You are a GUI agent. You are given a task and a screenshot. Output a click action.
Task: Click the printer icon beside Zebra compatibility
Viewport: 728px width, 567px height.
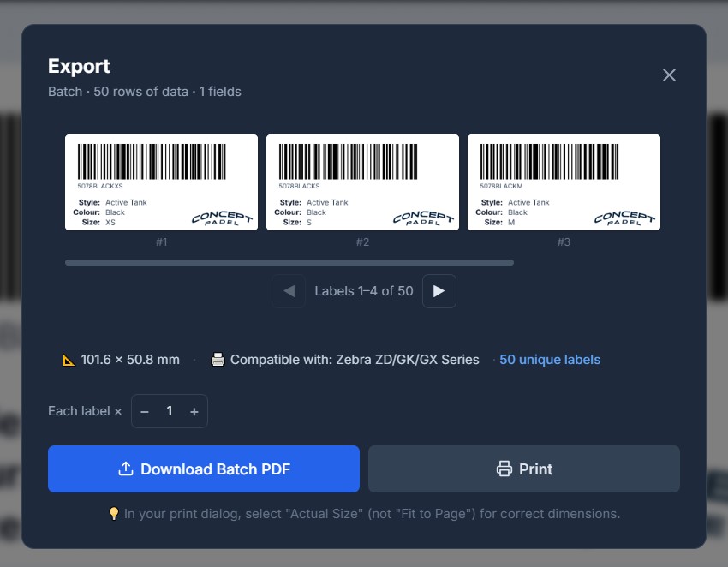[x=218, y=360]
